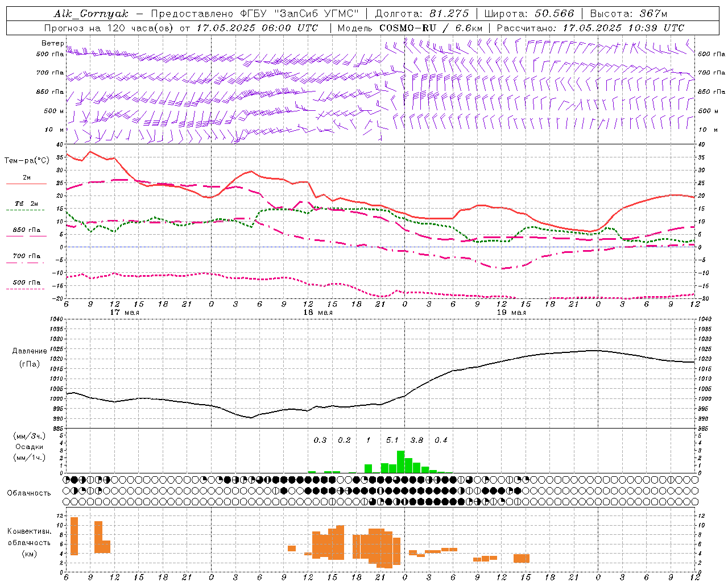Click the (гПа) pressure unit label
728x582 pixels.
click(x=30, y=364)
